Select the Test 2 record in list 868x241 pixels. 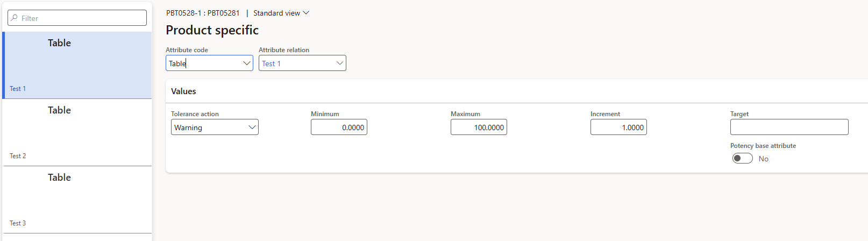click(x=77, y=132)
